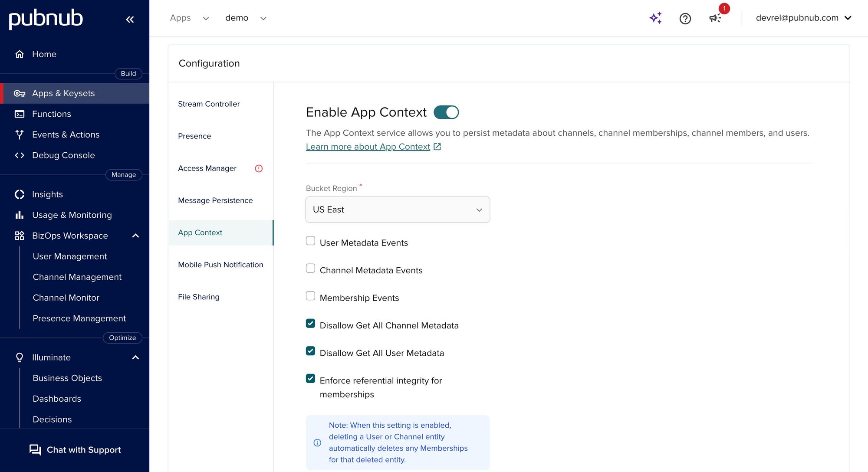The height and width of the screenshot is (472, 868).
Task: Open Learn more about App Context link
Action: (x=368, y=147)
